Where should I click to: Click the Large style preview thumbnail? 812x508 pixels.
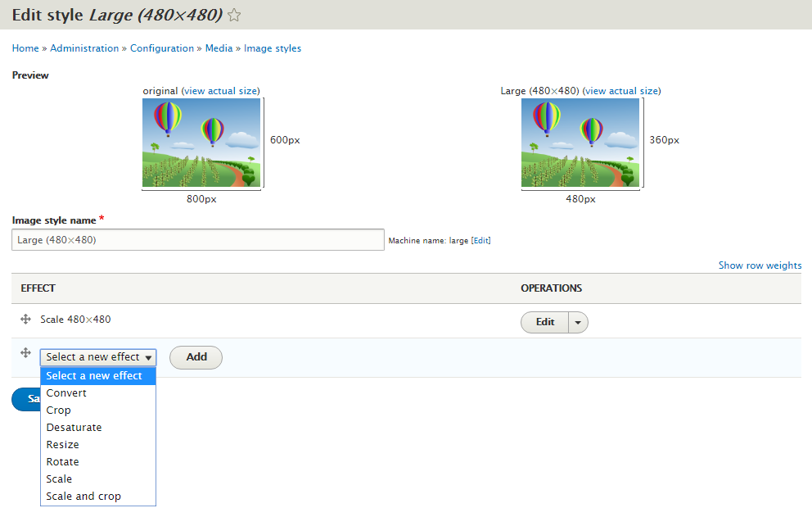click(x=580, y=143)
